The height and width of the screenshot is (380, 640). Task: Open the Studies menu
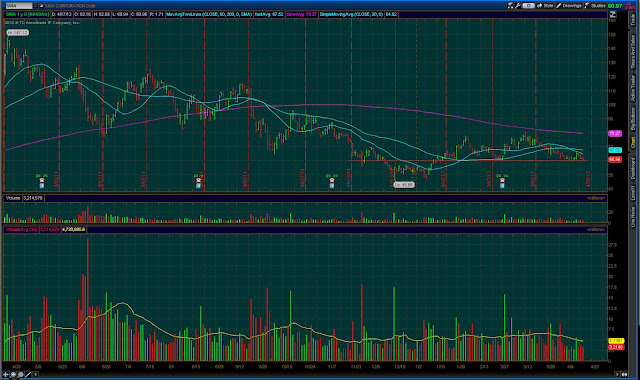click(595, 5)
